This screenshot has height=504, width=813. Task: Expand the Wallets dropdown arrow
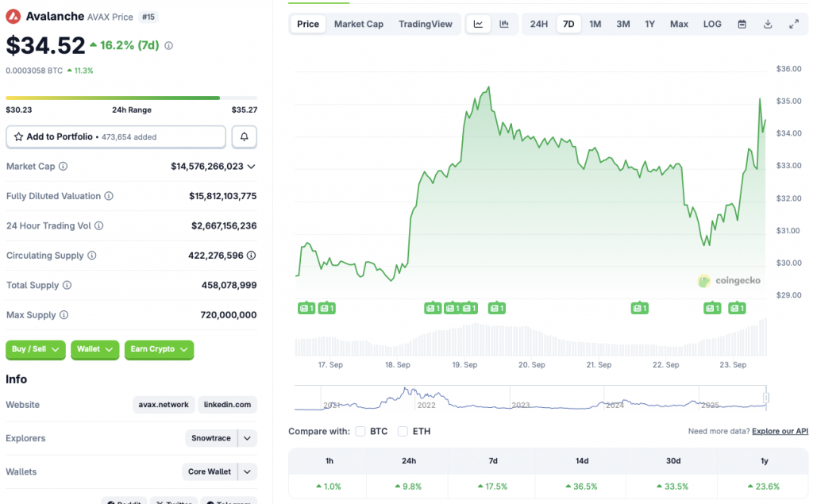point(248,471)
